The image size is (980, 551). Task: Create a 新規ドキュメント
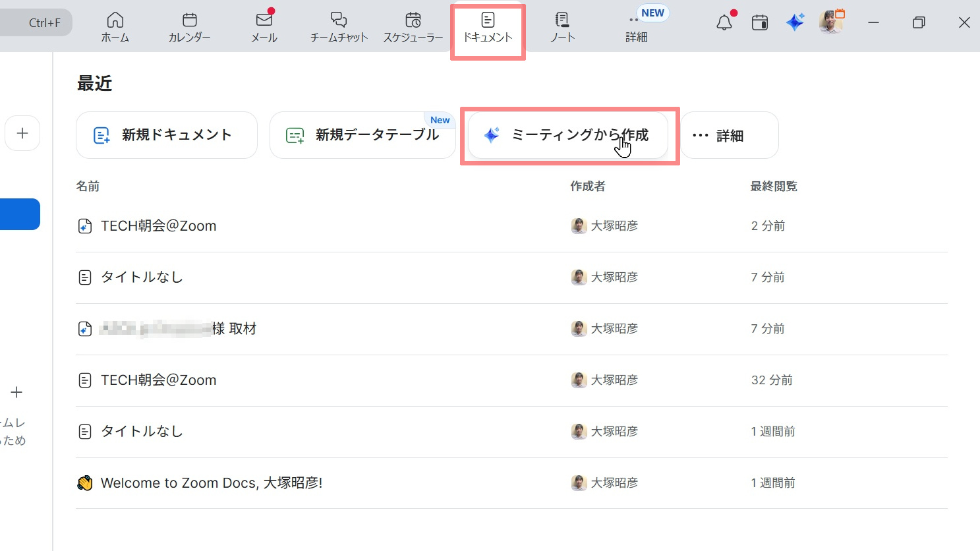(x=167, y=135)
